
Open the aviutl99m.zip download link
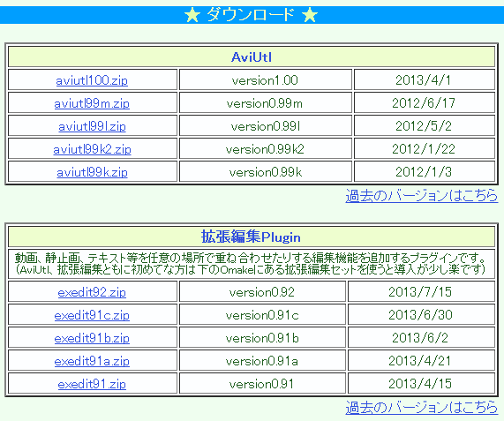pos(92,103)
